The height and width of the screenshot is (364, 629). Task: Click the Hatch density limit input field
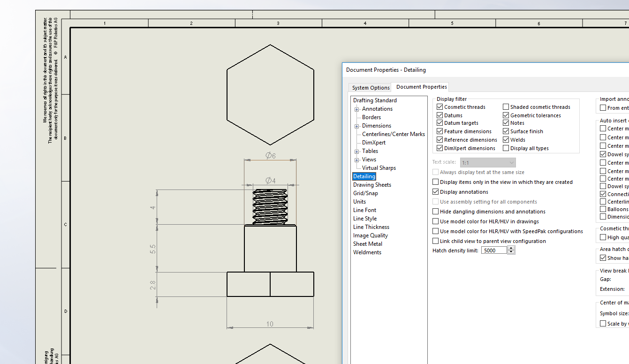(494, 250)
